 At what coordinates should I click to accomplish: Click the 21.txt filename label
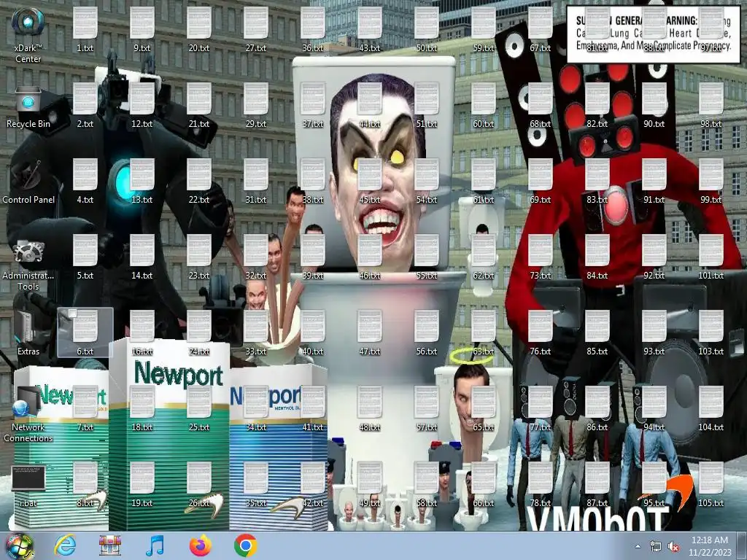[x=199, y=124]
